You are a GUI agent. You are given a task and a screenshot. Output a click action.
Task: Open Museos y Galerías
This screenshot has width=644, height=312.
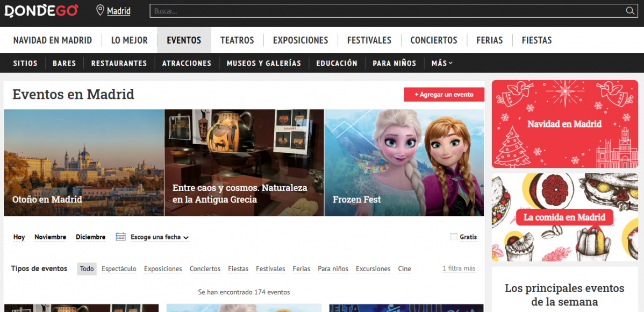point(264,63)
